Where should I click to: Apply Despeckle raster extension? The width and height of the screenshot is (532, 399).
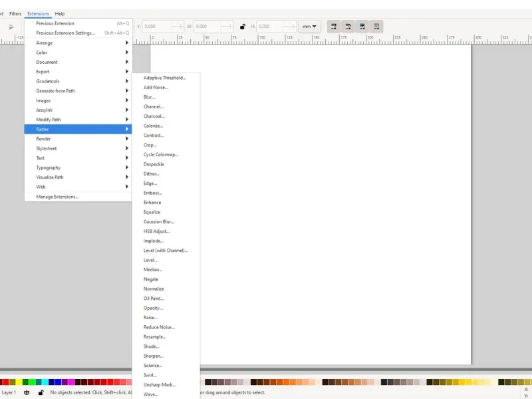pyautogui.click(x=166, y=164)
